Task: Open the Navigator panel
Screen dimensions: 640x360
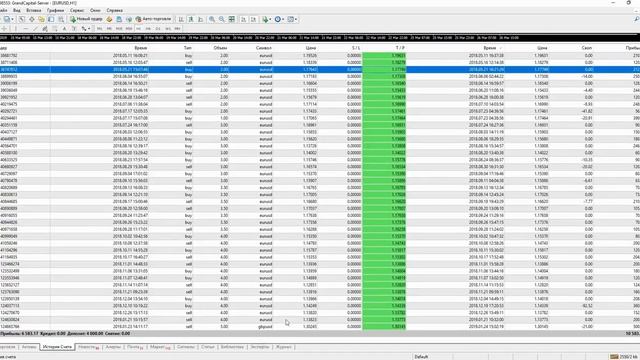Action: (x=41, y=19)
